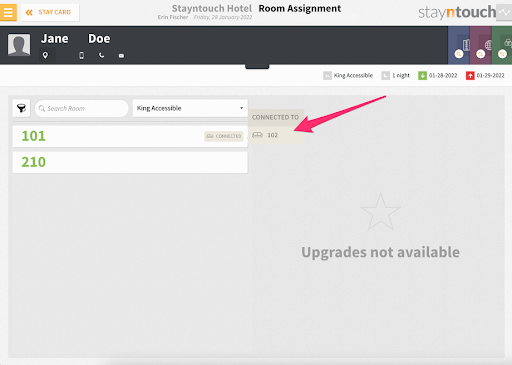This screenshot has width=512, height=365.
Task: Focus the Search Room field
Action: coord(81,108)
